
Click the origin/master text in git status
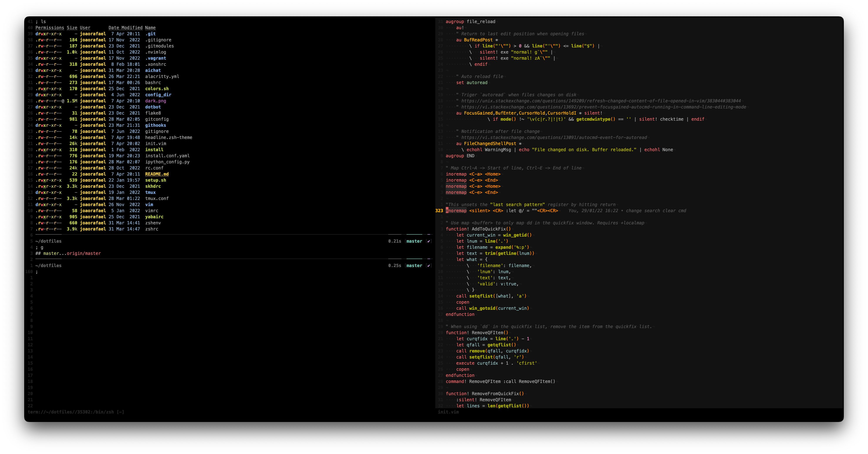click(x=84, y=253)
